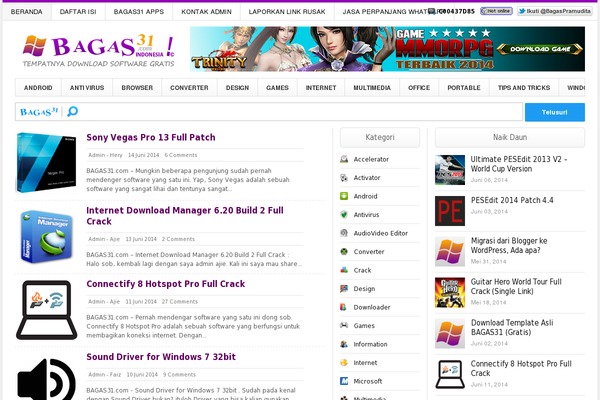Select the BROWSER category tab
This screenshot has width=600, height=400.
pyautogui.click(x=137, y=88)
